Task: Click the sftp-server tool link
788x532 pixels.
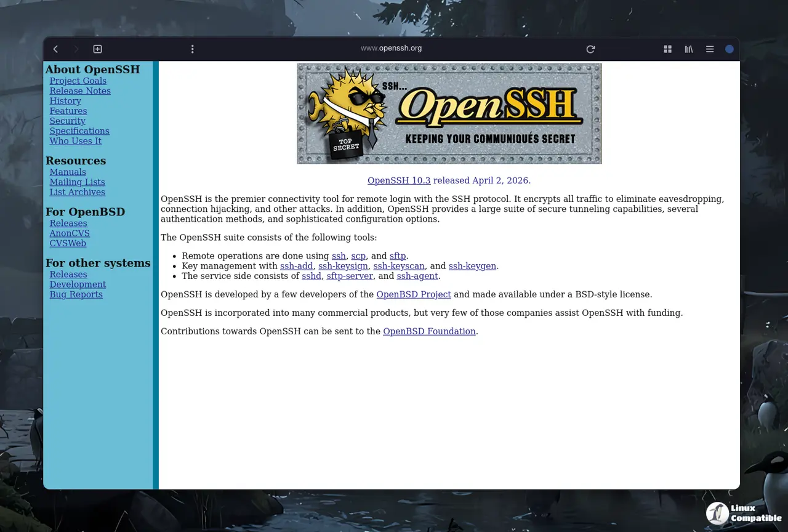Action: (350, 276)
